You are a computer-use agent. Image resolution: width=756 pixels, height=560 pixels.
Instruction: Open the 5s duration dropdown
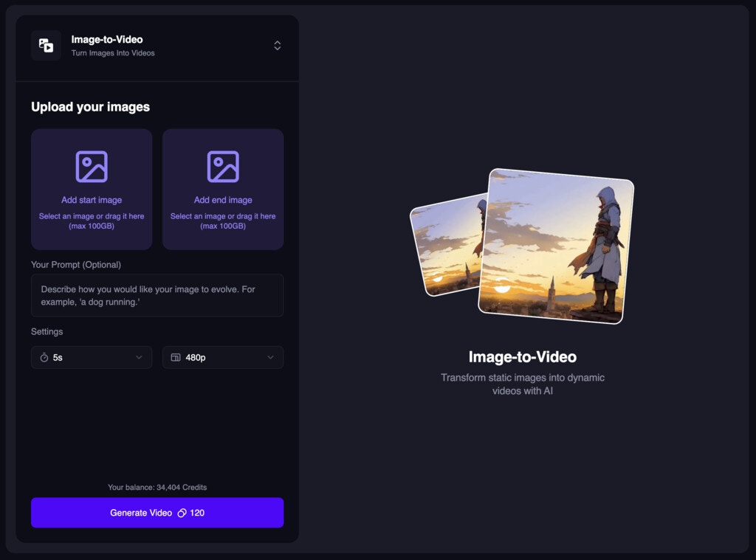pos(91,357)
